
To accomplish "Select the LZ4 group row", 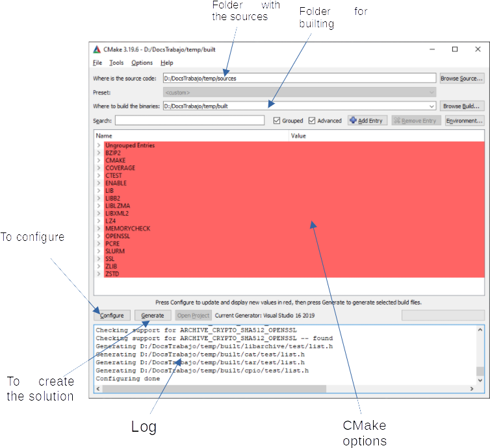I will pyautogui.click(x=294, y=221).
